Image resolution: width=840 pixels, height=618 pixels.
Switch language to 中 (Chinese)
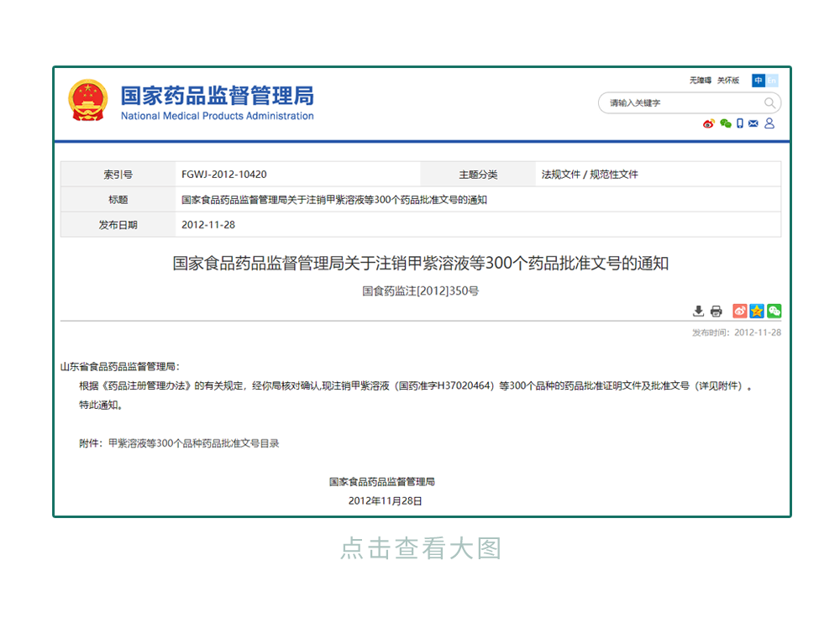758,81
